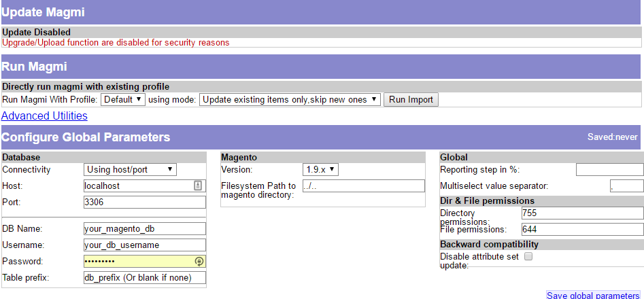Click the Database section heading
Image resolution: width=644 pixels, height=299 pixels.
21,158
